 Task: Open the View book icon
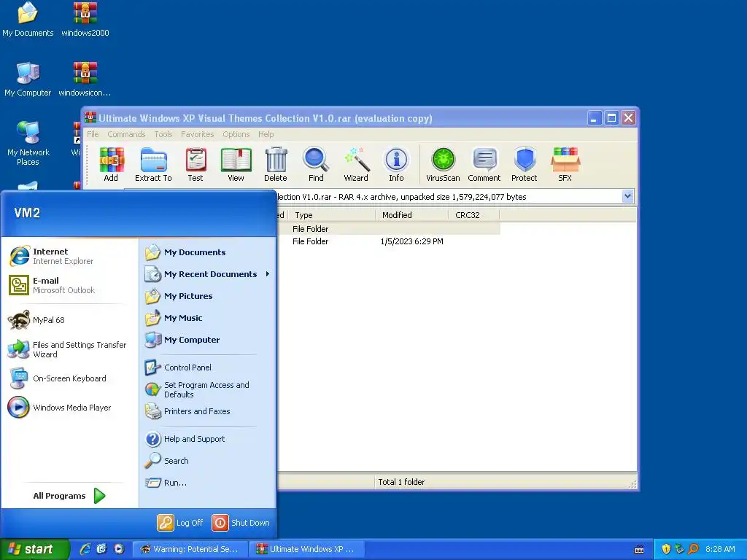tap(236, 164)
